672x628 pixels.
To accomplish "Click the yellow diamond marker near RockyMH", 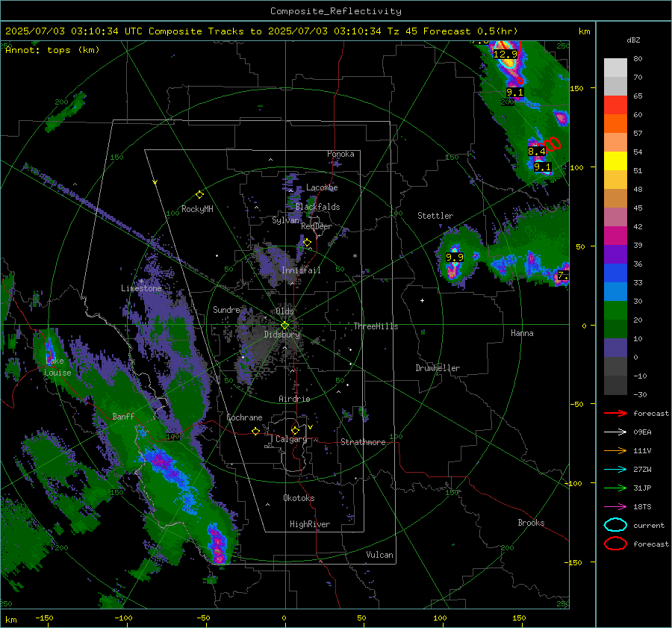I will tap(199, 195).
